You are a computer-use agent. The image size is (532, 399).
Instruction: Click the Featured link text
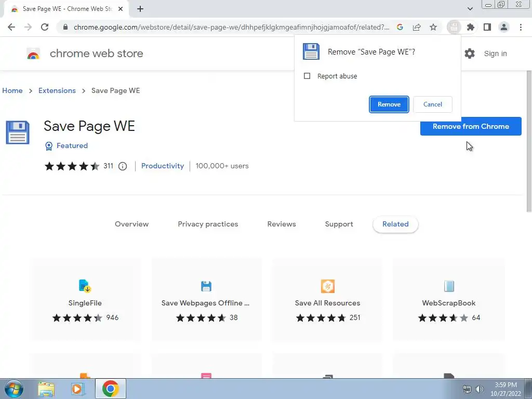(x=72, y=145)
